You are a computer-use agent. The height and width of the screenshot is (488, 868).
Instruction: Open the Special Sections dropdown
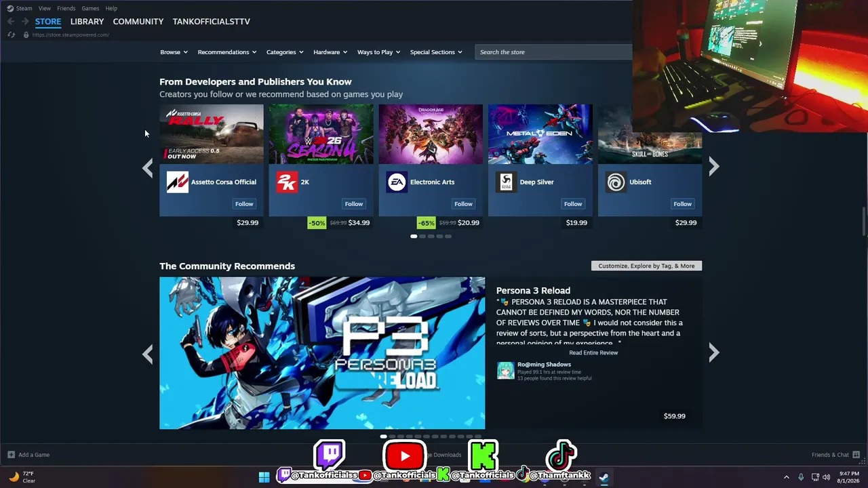(x=436, y=52)
